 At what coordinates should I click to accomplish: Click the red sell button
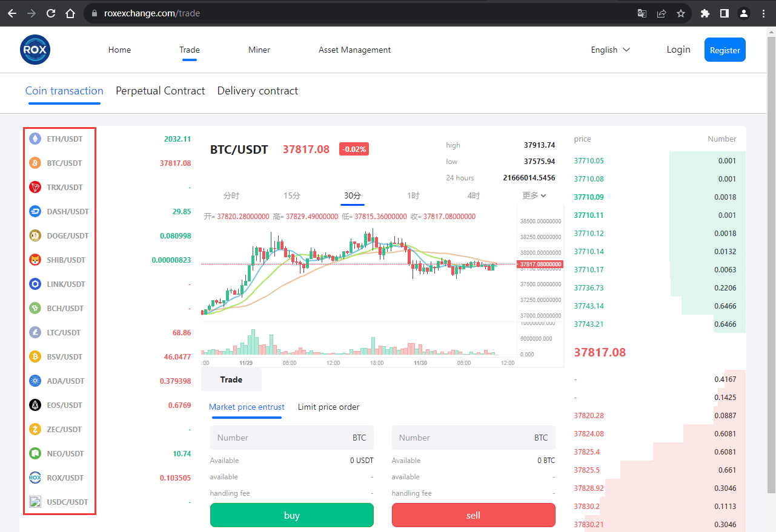474,515
